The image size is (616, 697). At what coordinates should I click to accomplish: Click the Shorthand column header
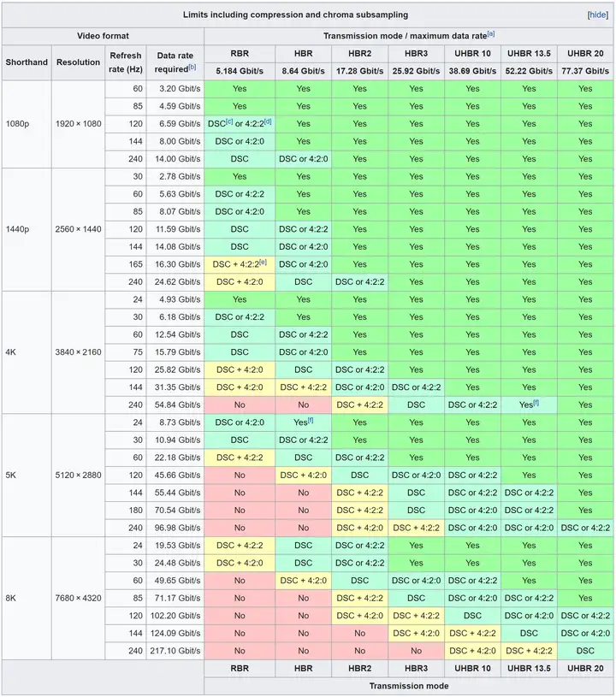click(x=27, y=62)
